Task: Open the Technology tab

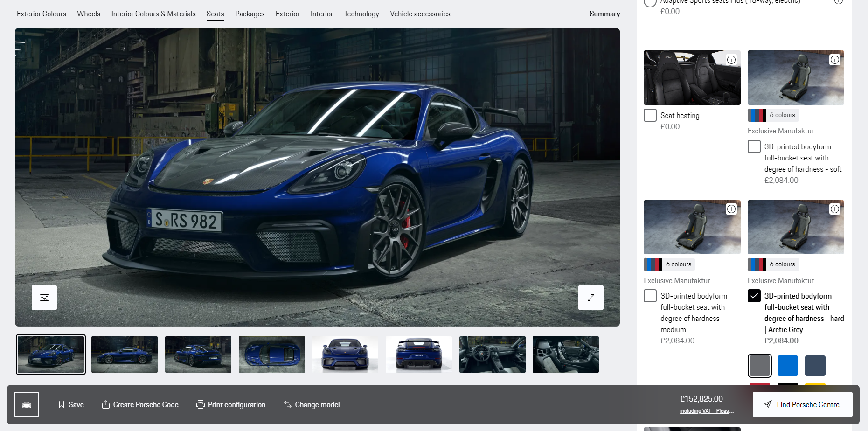Action: coord(361,14)
